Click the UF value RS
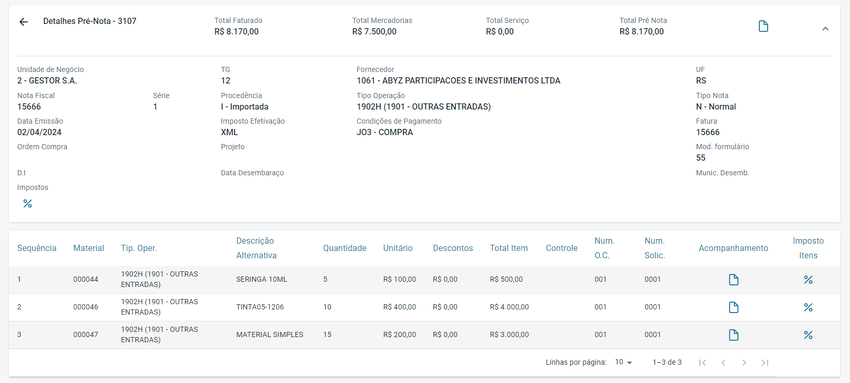Viewport: 850px width, 383px height. pyautogui.click(x=701, y=81)
